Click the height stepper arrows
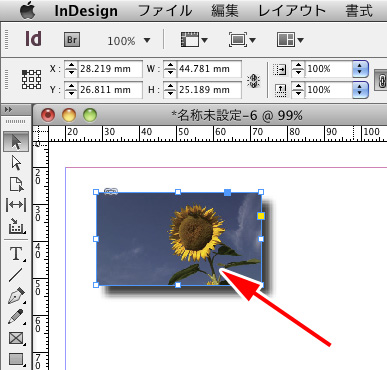 pyautogui.click(x=170, y=90)
